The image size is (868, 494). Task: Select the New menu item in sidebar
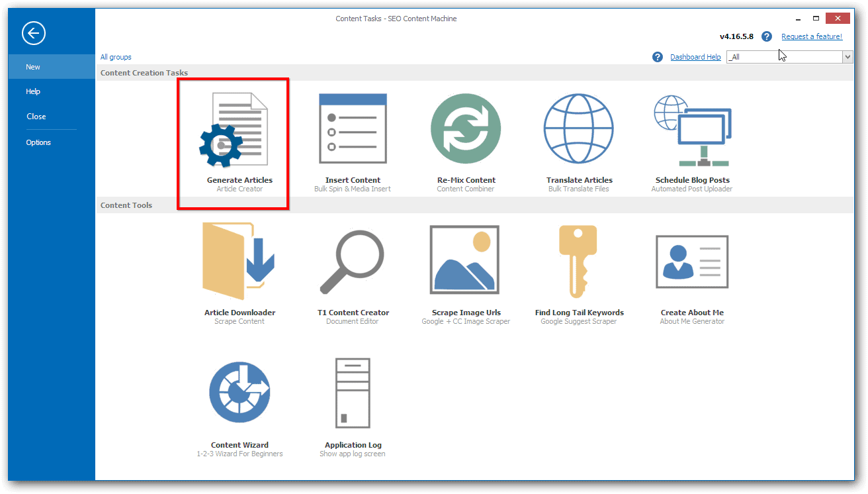[52, 67]
